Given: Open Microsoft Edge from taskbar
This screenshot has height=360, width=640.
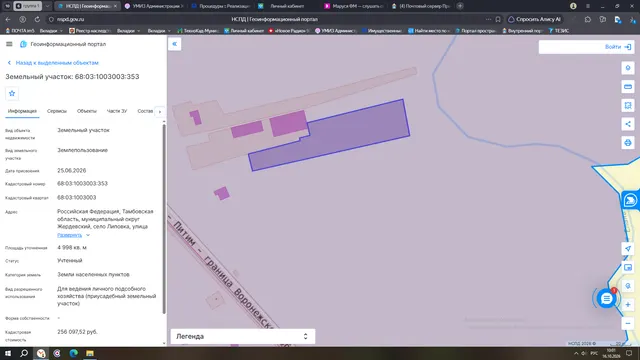Looking at the screenshot, I should click(x=73, y=353).
